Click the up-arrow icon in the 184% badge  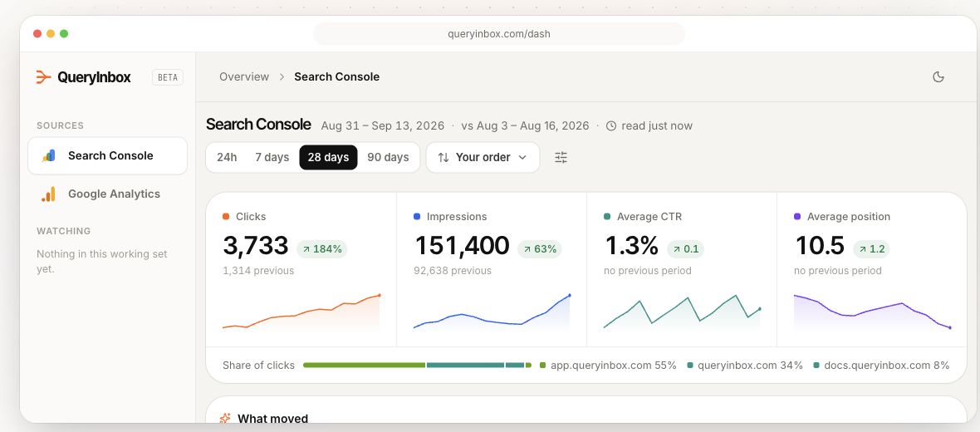[x=306, y=249]
